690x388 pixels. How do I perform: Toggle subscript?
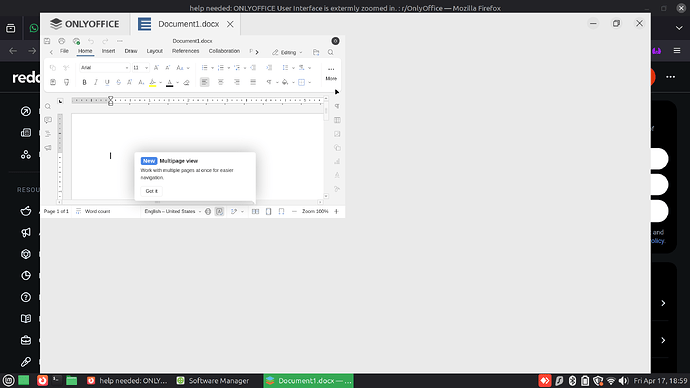pos(141,82)
